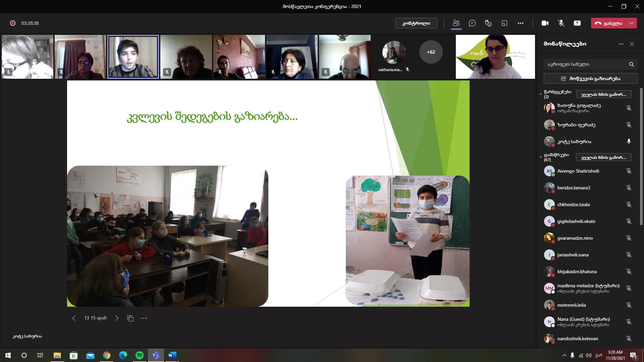The image size is (644, 362).
Task: Toggle mic icon for chkheidze.tsiala
Action: click(629, 204)
